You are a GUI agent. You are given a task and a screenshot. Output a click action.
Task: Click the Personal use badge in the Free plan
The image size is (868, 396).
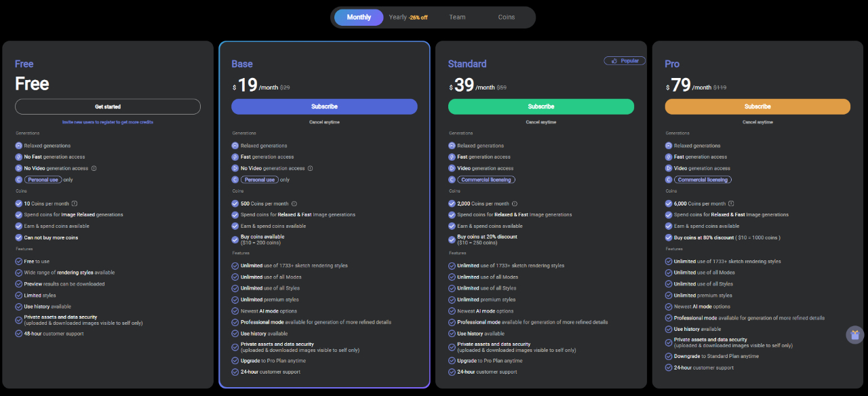(x=43, y=180)
